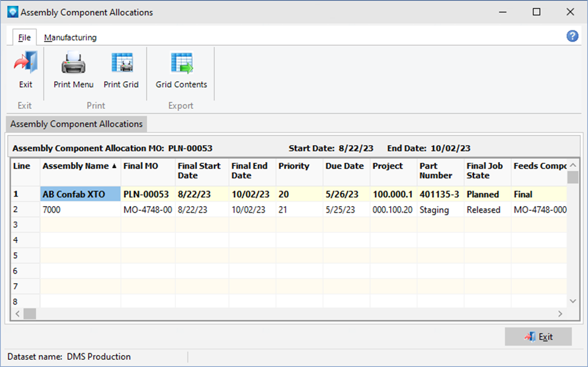Click the Project column header
Screen dimensions: 588x367
393,171
